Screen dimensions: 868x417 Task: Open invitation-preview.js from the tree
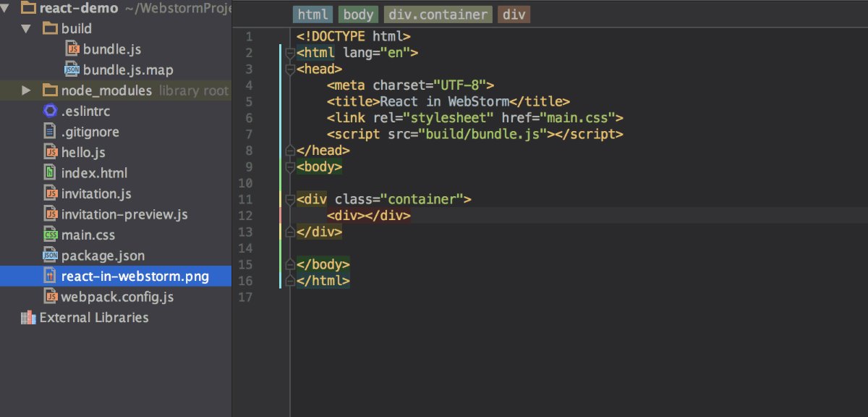tap(124, 214)
